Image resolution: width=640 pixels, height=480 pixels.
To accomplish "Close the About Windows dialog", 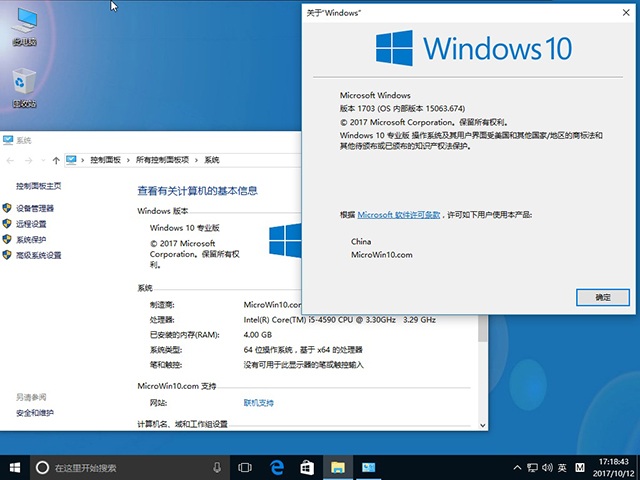I will 626,13.
